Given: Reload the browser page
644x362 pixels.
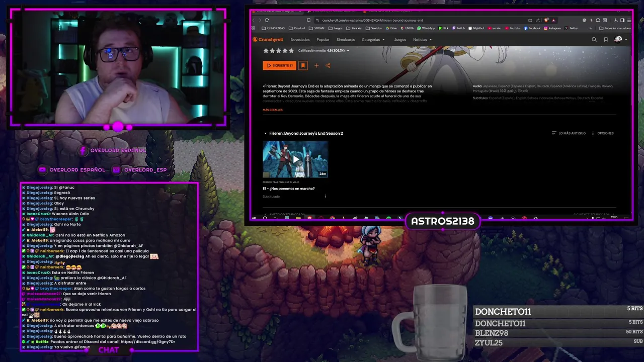Looking at the screenshot, I should coord(267,20).
